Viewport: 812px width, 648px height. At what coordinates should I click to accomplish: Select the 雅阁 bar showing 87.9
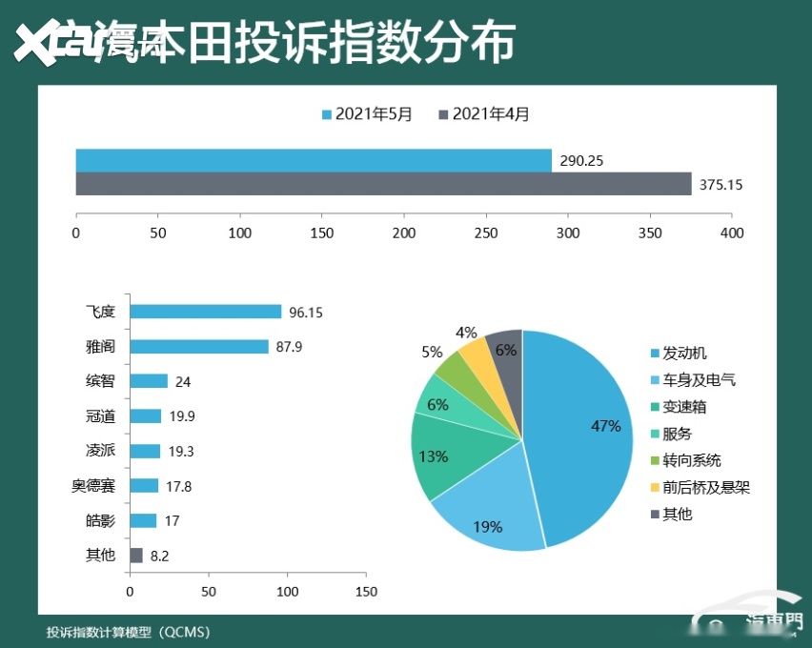point(198,347)
